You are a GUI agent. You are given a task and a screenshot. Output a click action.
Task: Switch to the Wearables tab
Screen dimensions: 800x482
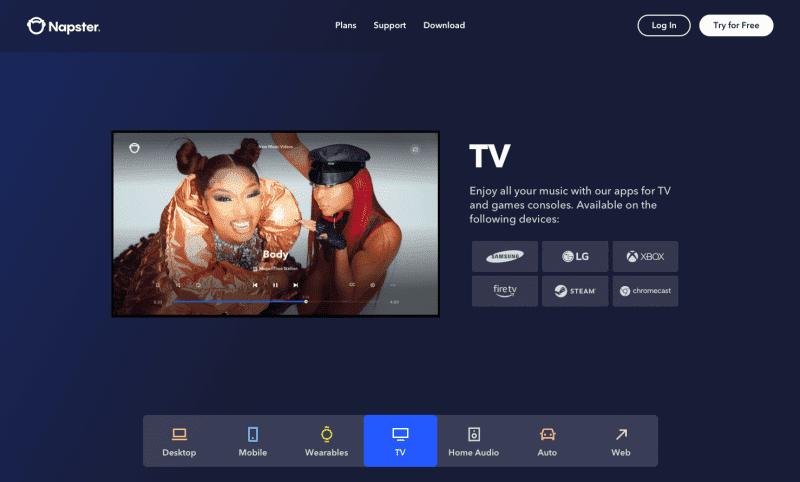(x=327, y=441)
